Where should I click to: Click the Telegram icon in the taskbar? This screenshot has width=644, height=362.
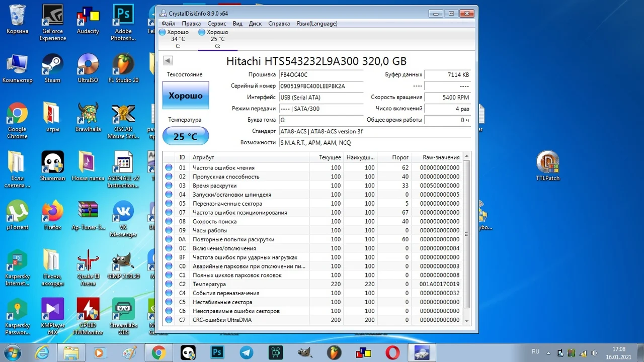[247, 352]
